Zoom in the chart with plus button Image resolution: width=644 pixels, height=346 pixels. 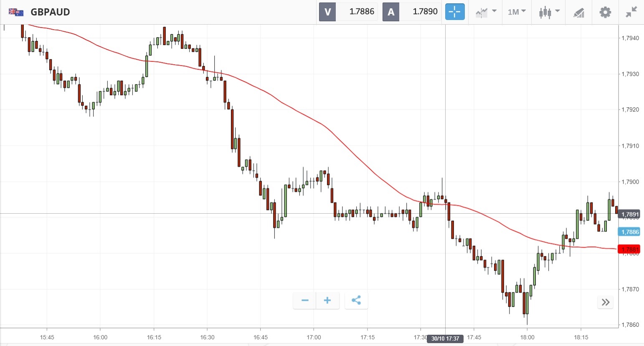327,301
